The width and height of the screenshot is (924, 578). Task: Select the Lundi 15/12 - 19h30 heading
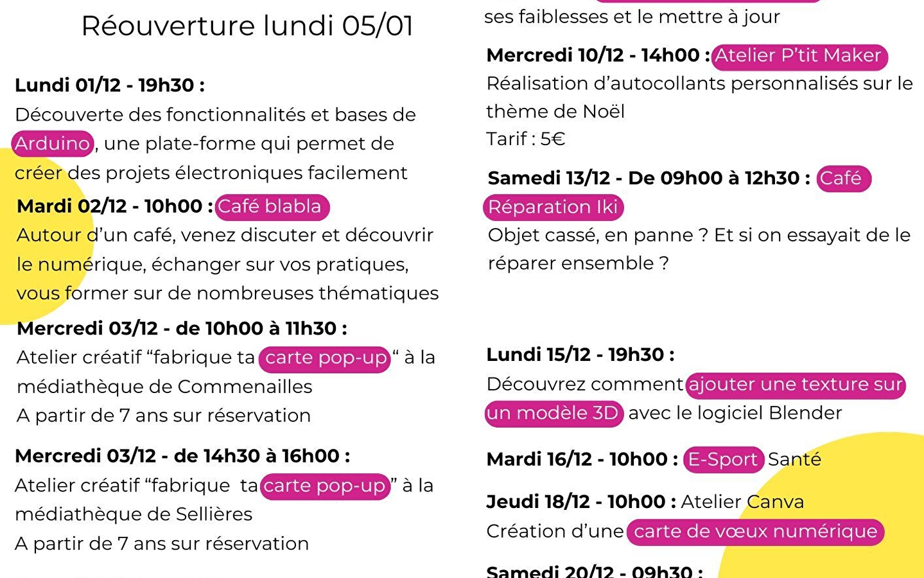click(580, 355)
